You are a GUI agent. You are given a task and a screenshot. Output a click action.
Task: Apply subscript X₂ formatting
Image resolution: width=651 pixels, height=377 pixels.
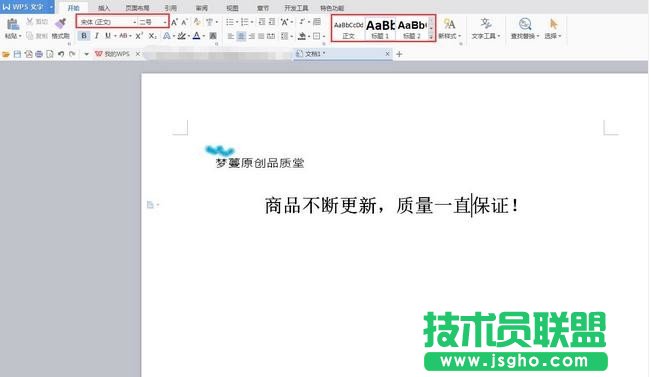152,36
